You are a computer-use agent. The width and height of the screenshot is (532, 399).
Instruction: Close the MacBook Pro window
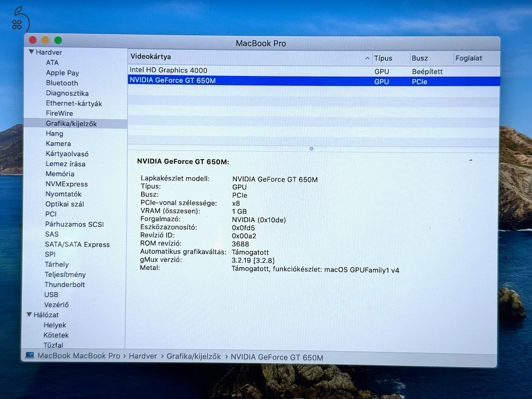(33, 40)
